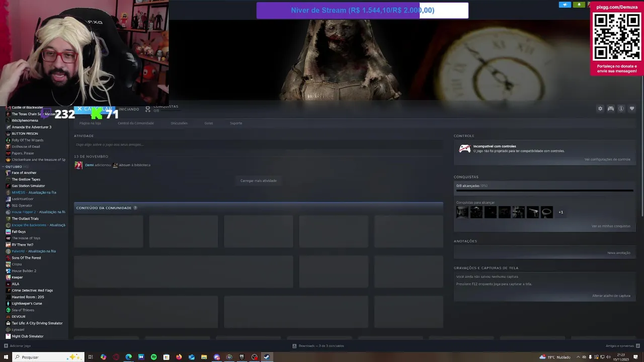Open Copilot icon on taskbar
The width and height of the screenshot is (644, 362).
click(x=103, y=357)
